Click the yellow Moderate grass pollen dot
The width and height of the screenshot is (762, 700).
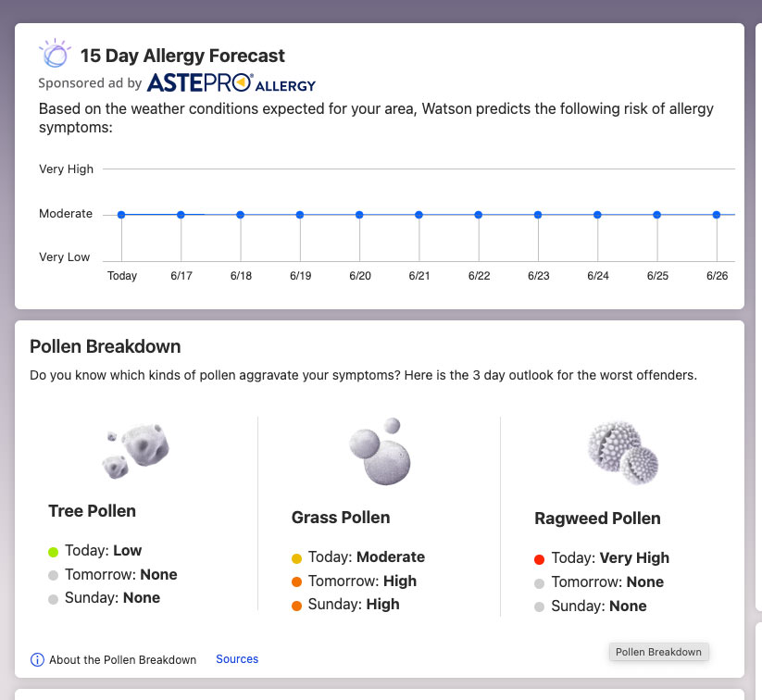pyautogui.click(x=296, y=558)
